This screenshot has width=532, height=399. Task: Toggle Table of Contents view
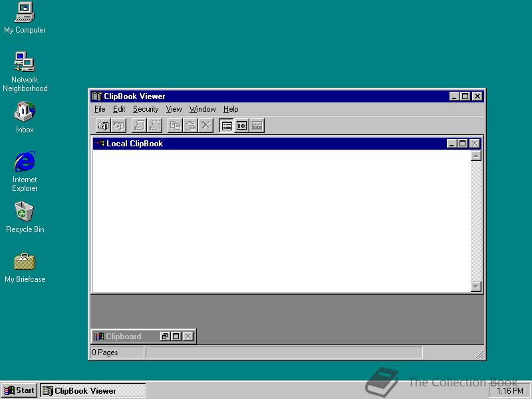point(227,125)
